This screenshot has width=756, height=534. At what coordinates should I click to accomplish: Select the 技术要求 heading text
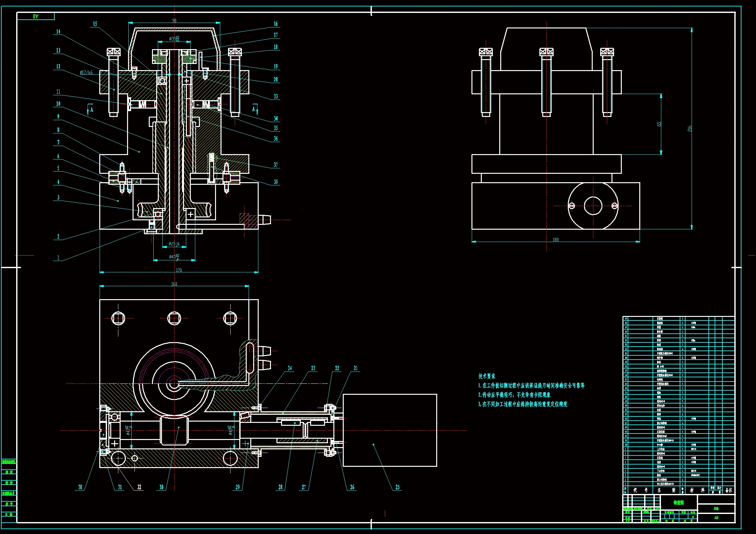click(x=487, y=376)
